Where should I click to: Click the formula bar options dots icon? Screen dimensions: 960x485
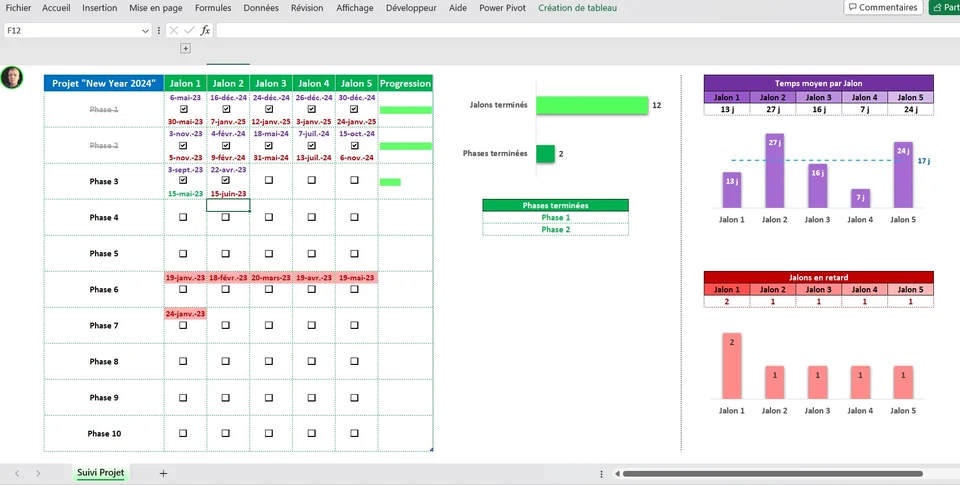pyautogui.click(x=159, y=31)
